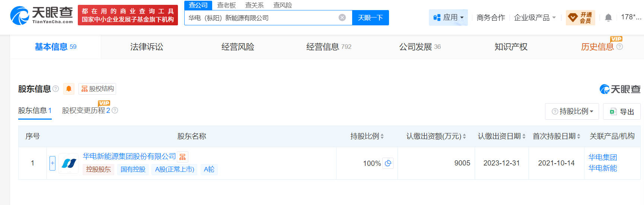Click the red banner 国家中小企业发展子基金旗下机构
The height and width of the screenshot is (205, 644).
pyautogui.click(x=128, y=15)
